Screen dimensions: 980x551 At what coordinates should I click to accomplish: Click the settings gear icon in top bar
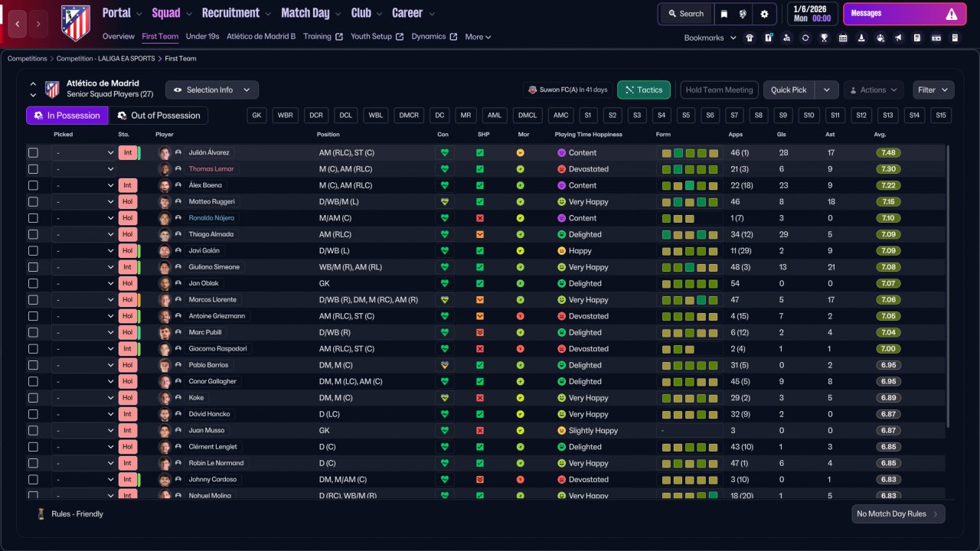(764, 14)
